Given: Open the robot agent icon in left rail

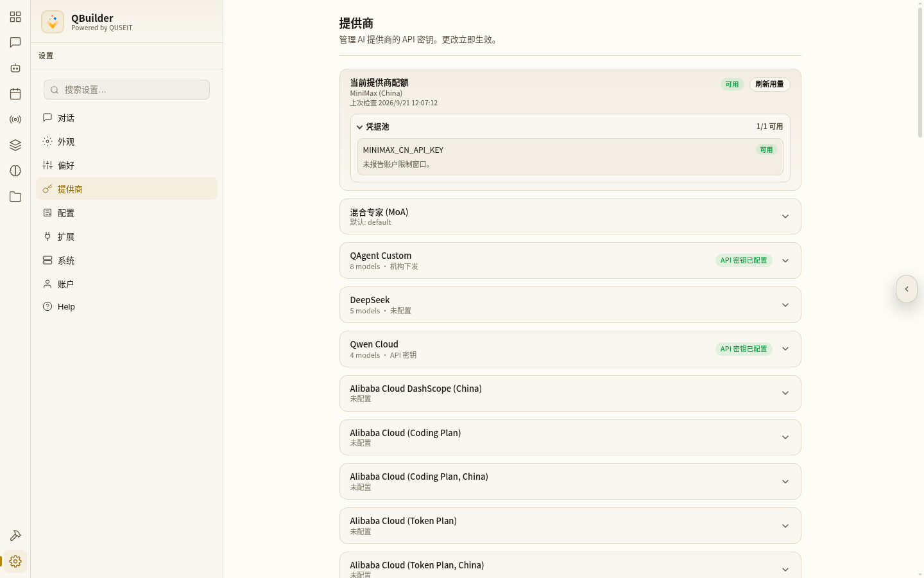Looking at the screenshot, I should pos(15,68).
